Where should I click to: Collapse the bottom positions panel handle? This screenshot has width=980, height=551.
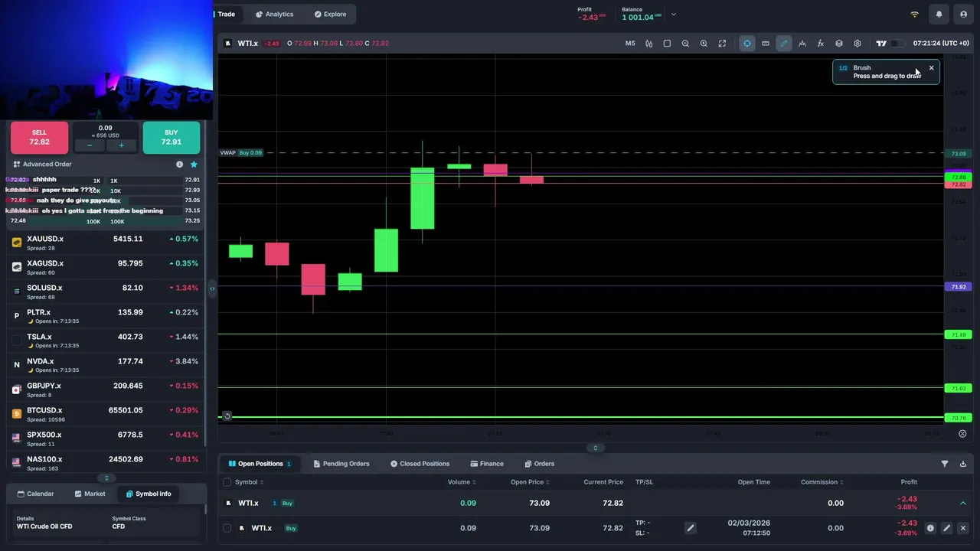[596, 448]
